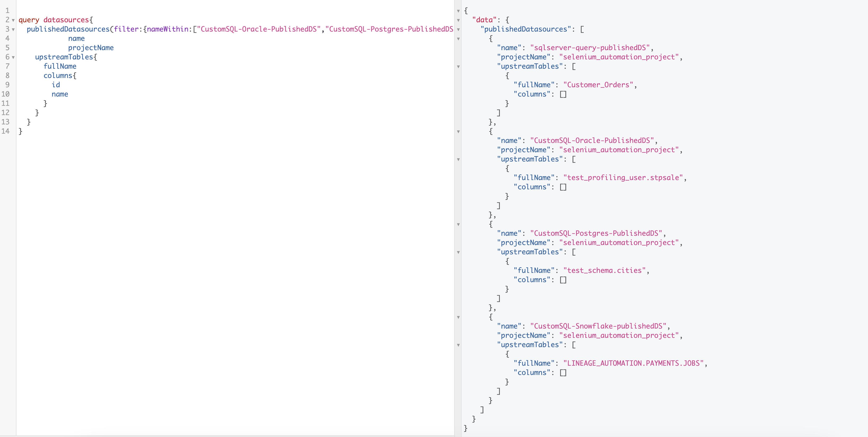The image size is (868, 437).
Task: Click the "CustomSQL-Oracle-PublishedDS" name value in the results
Action: click(x=592, y=141)
